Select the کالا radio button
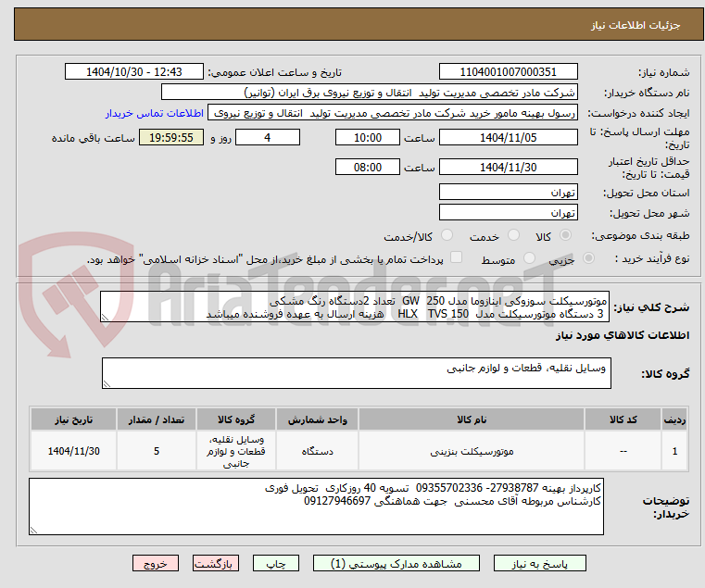The width and height of the screenshot is (705, 588). (x=566, y=235)
